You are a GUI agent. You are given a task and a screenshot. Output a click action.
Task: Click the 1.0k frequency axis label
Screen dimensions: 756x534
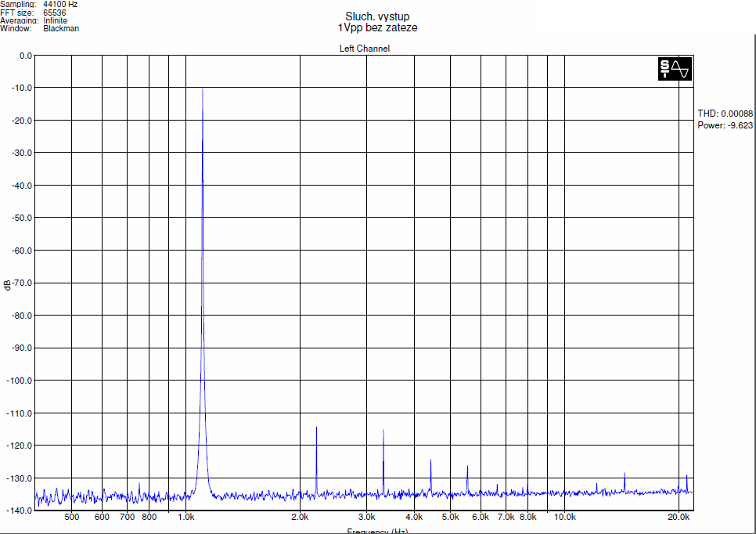coord(186,517)
